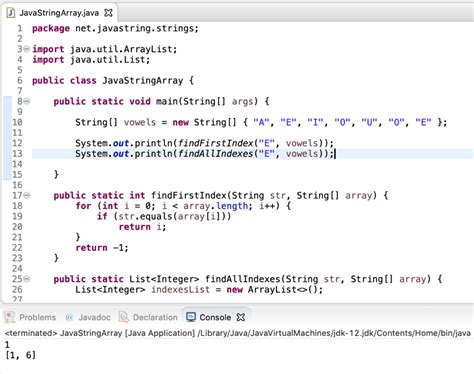
Task: Collapse the import block at line 3
Action: coord(27,49)
